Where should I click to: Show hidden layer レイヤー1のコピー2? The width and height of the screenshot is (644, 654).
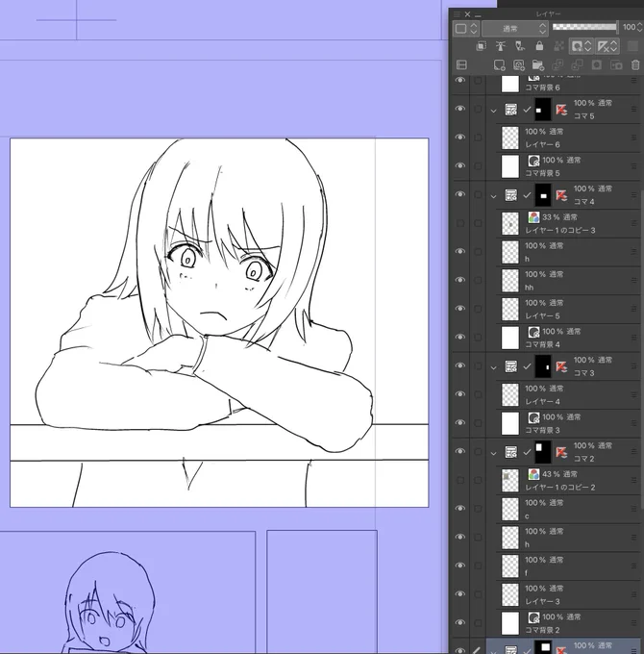click(x=460, y=480)
